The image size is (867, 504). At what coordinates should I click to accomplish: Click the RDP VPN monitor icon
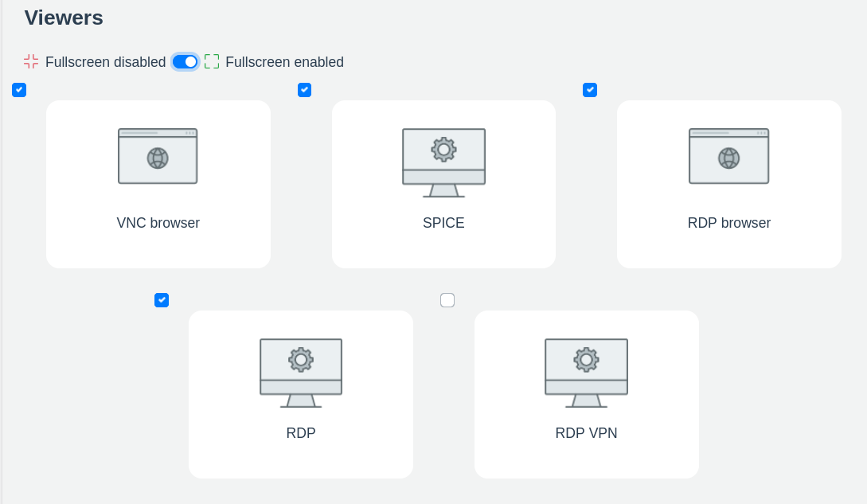(x=586, y=372)
